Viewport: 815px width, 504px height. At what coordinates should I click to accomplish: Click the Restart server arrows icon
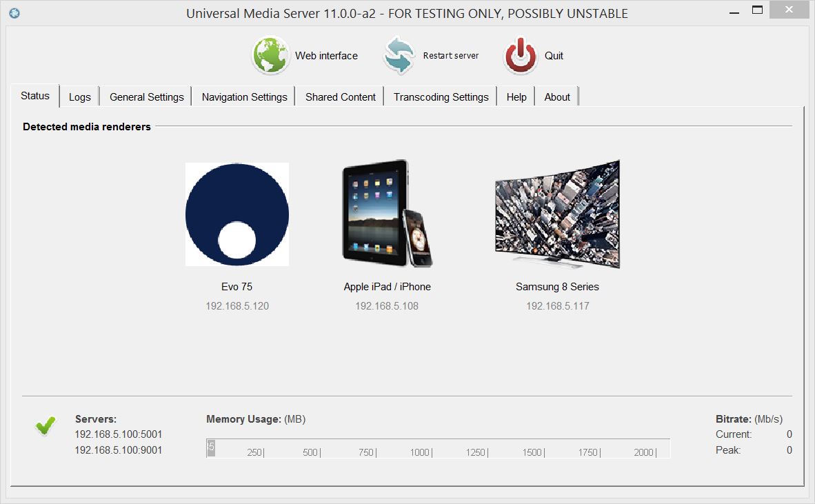pos(399,55)
